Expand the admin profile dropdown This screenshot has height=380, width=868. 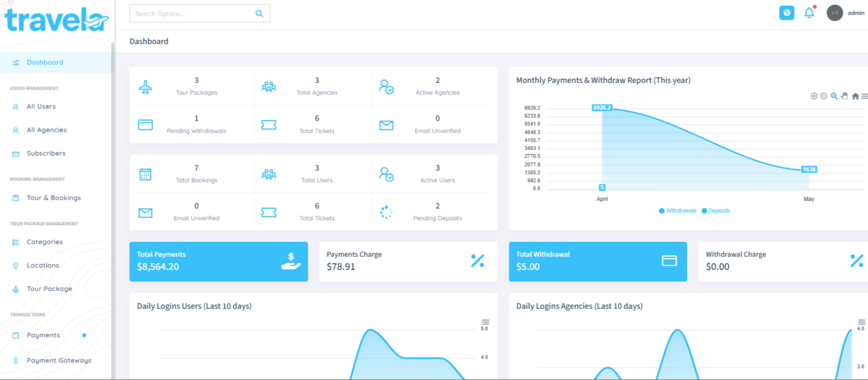pyautogui.click(x=846, y=13)
